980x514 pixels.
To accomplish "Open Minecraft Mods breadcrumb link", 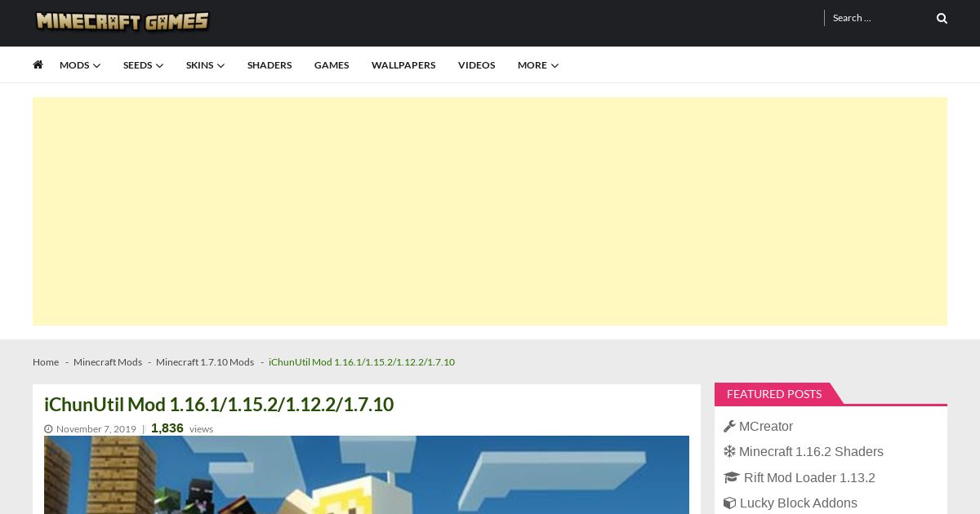I will 108,362.
